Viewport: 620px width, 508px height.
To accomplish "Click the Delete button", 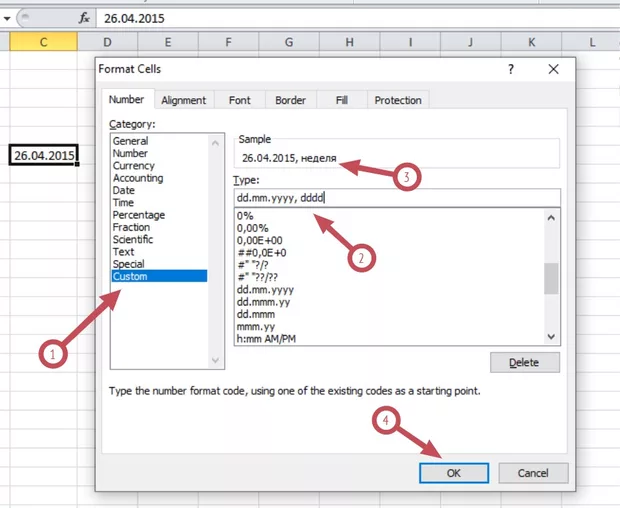I will coord(524,363).
